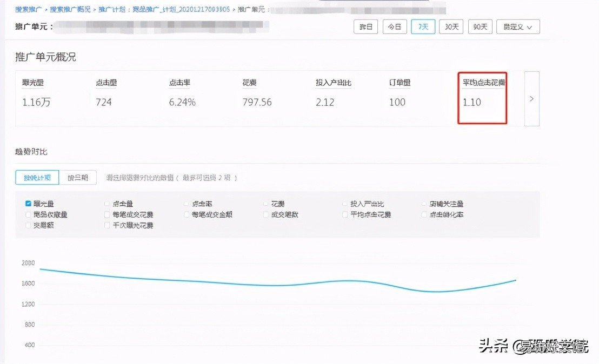Show next metrics with the right arrow
This screenshot has height=364, width=599.
(531, 99)
